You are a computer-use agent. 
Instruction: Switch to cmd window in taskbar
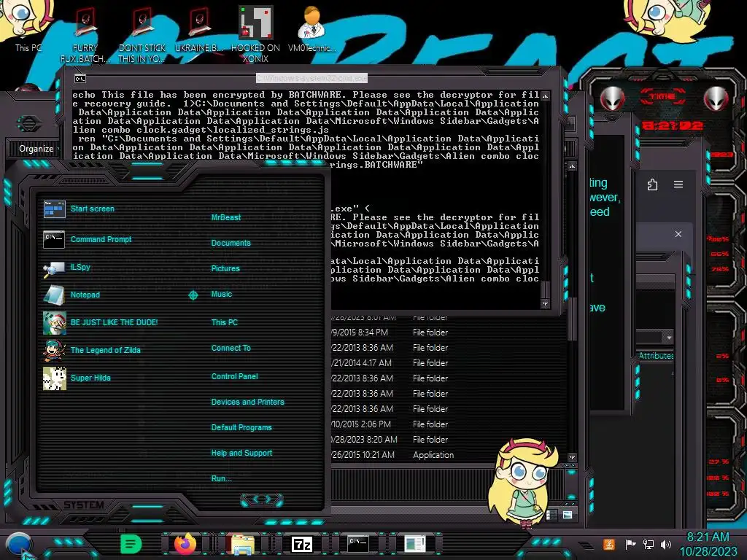coord(357,544)
